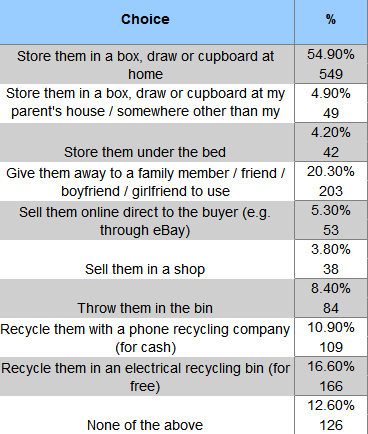Screen dimensions: 368x434
Task: Click the 10.90% 109 cell
Action: click(x=331, y=337)
